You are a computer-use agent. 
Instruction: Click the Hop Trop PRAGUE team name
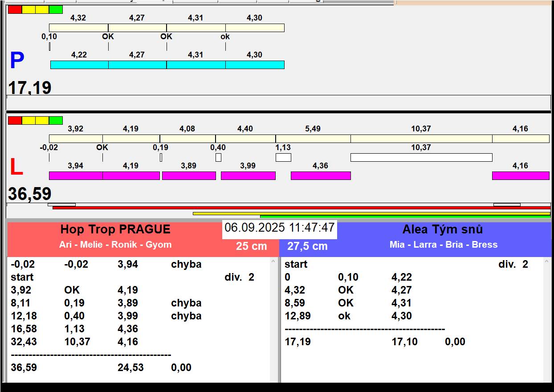115,229
